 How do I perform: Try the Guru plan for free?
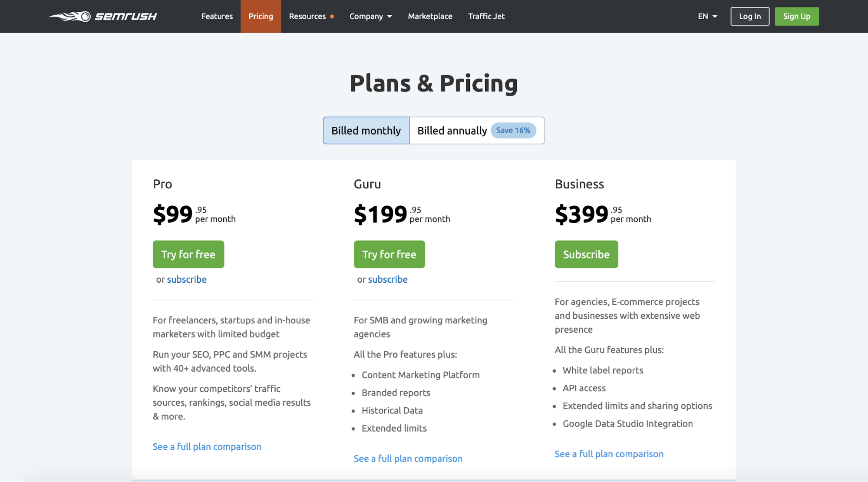[x=389, y=254]
